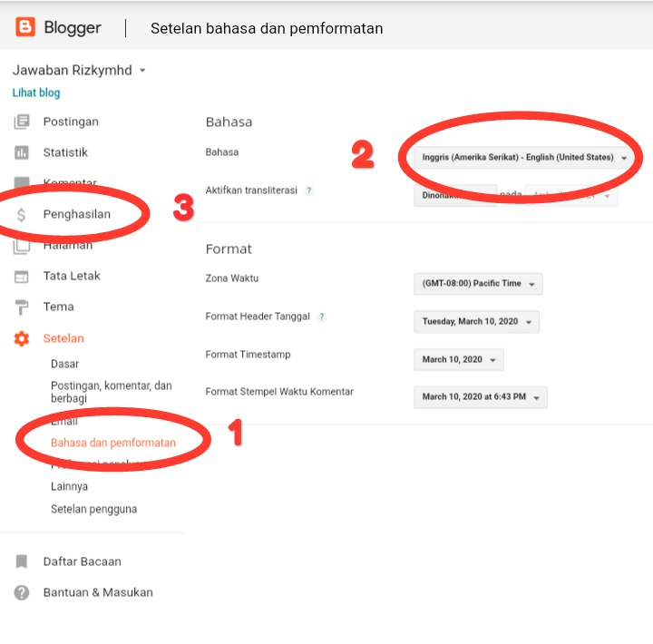Open the Statistik menu item
This screenshot has height=644, width=653.
65,152
